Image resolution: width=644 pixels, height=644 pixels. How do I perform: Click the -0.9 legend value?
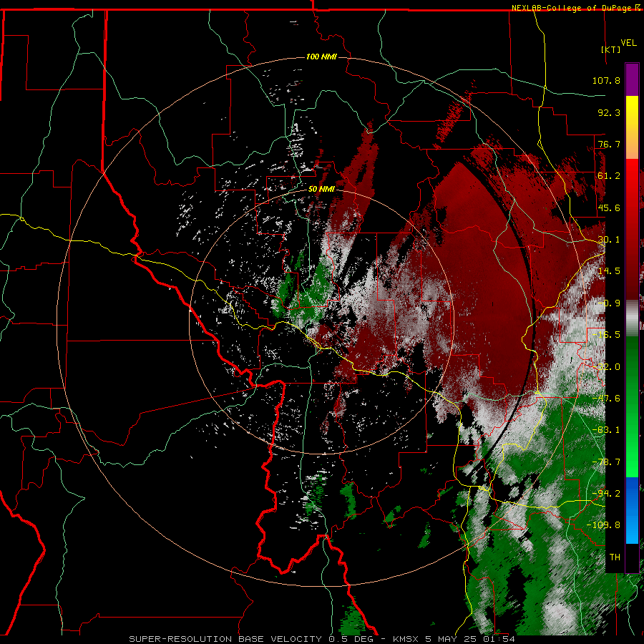tap(609, 303)
